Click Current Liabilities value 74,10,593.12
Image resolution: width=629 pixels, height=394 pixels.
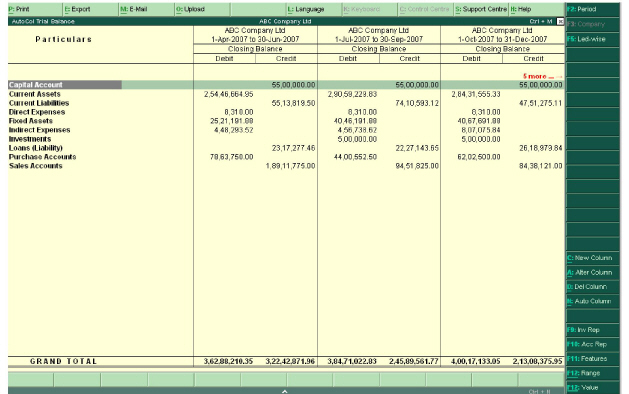[417, 103]
